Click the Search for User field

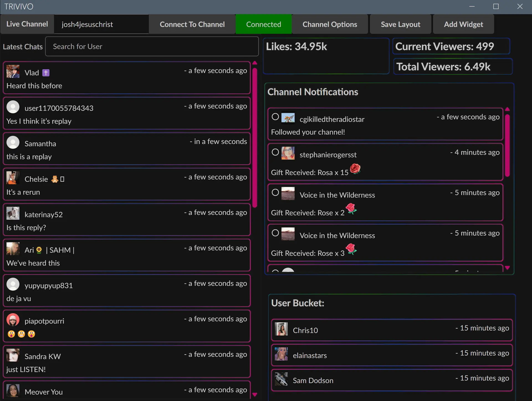(x=152, y=47)
